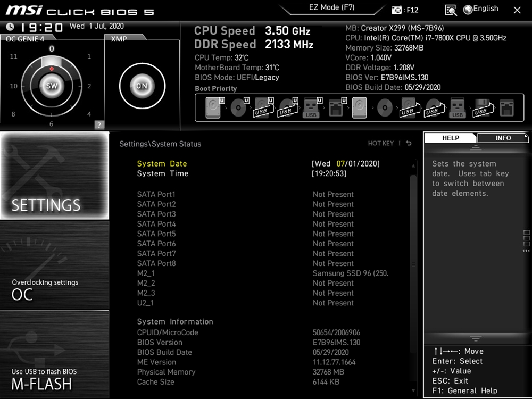
Task: Click the CPU Speed 3.50 GHz readout
Action: (x=252, y=30)
